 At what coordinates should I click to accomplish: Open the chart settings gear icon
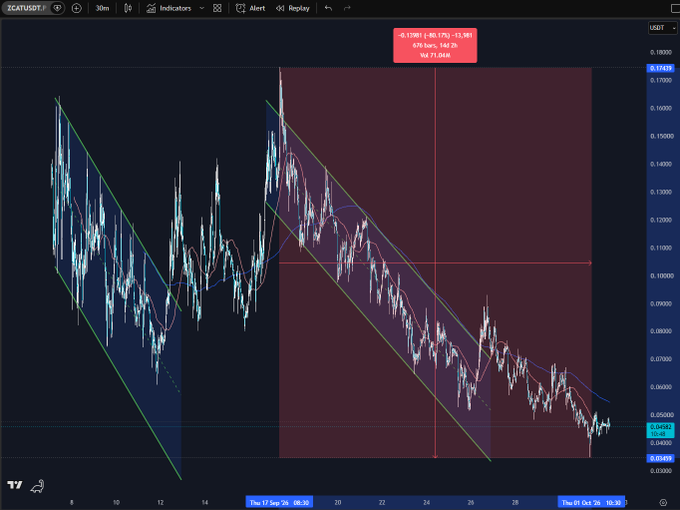click(x=663, y=503)
